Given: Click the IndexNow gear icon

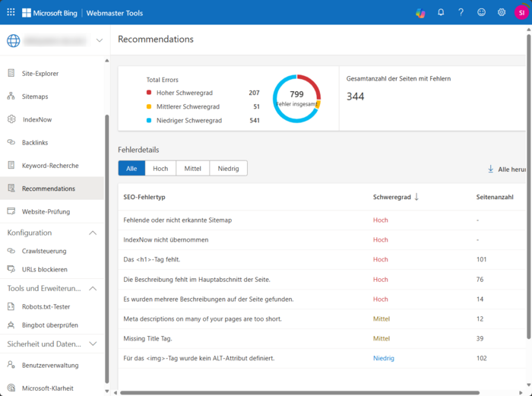Looking at the screenshot, I should [x=11, y=119].
